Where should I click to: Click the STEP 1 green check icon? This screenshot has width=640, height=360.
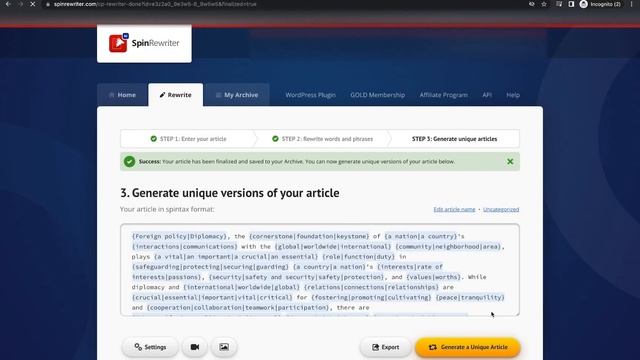(x=153, y=139)
